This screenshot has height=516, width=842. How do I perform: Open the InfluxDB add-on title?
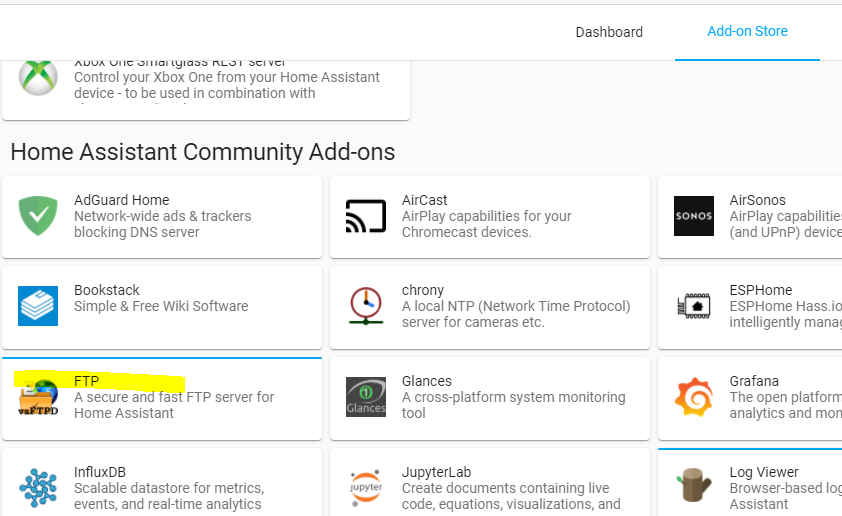tap(100, 473)
